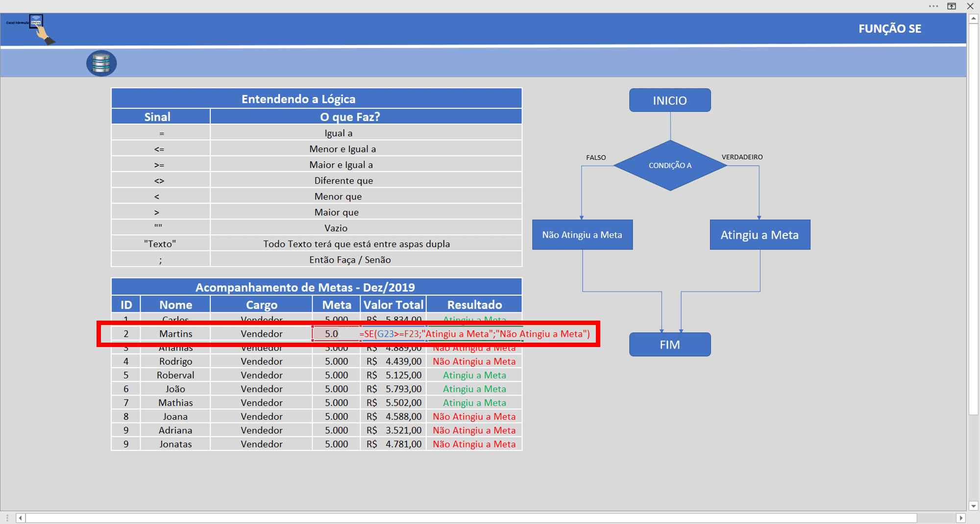Select the O que Faz? column header
Screen dimensions: 980x524
click(366, 117)
